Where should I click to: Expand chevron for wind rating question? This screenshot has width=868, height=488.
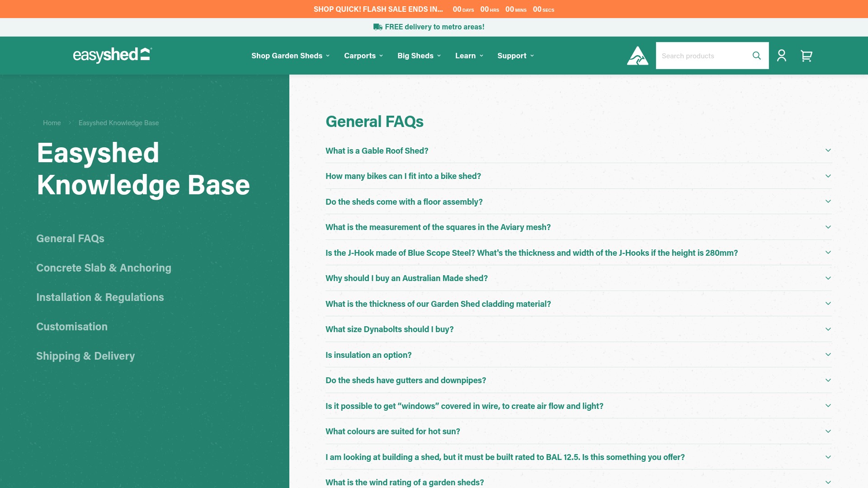828,483
